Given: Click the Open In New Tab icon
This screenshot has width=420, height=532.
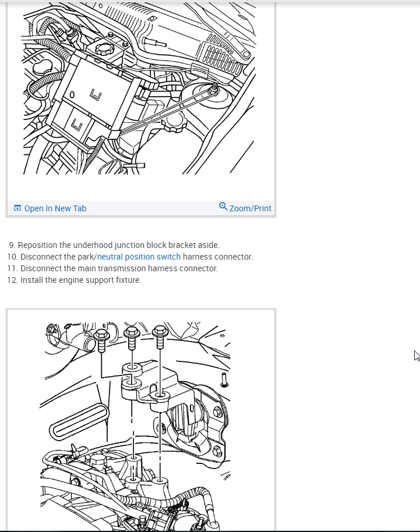Looking at the screenshot, I should pyautogui.click(x=17, y=208).
